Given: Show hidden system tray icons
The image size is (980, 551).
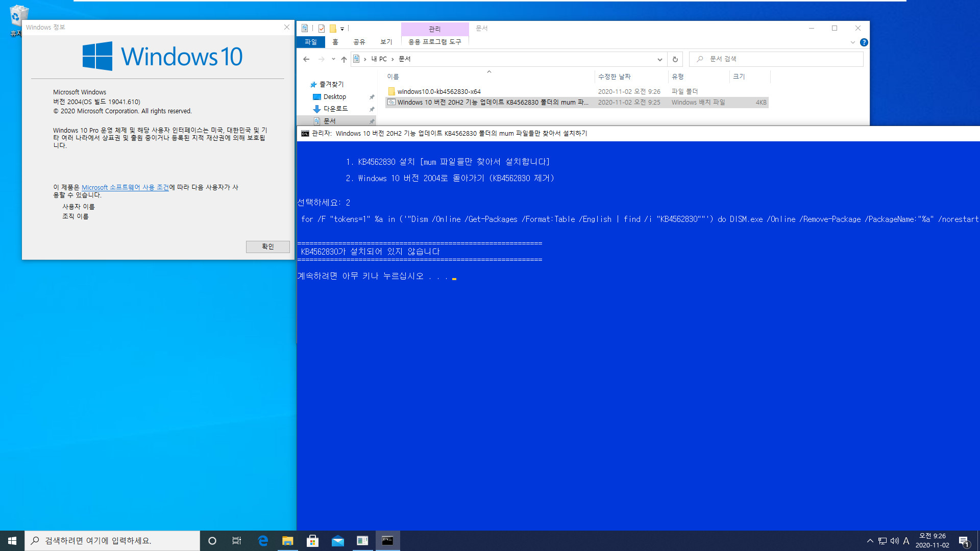Looking at the screenshot, I should point(870,541).
